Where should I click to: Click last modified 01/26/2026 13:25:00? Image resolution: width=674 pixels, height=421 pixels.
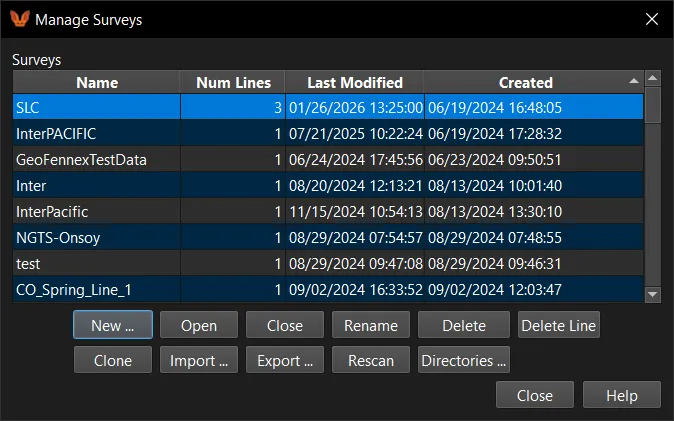coord(355,108)
